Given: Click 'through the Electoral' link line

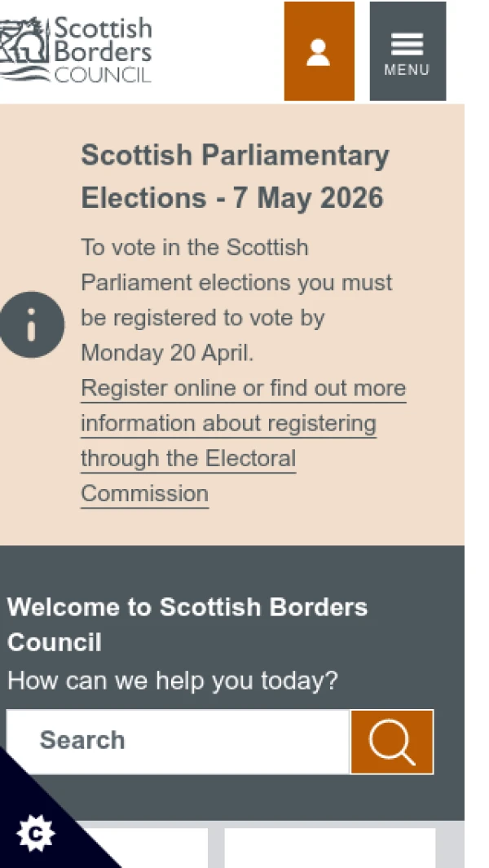Looking at the screenshot, I should click(188, 458).
